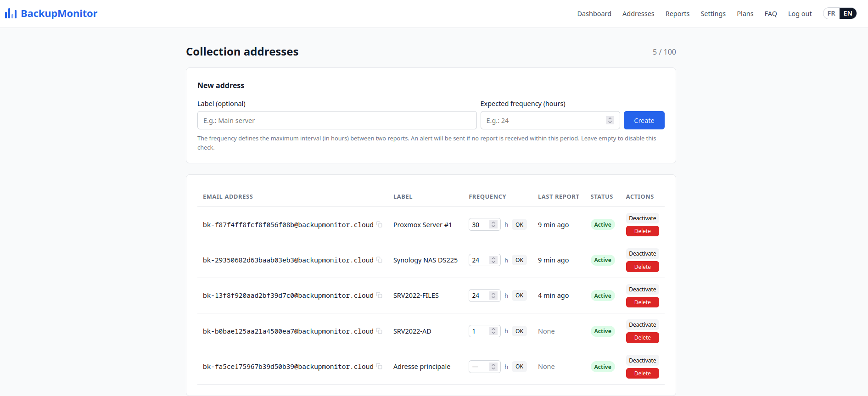
Task: Click the BackupMonitor logo icon
Action: coord(11,14)
